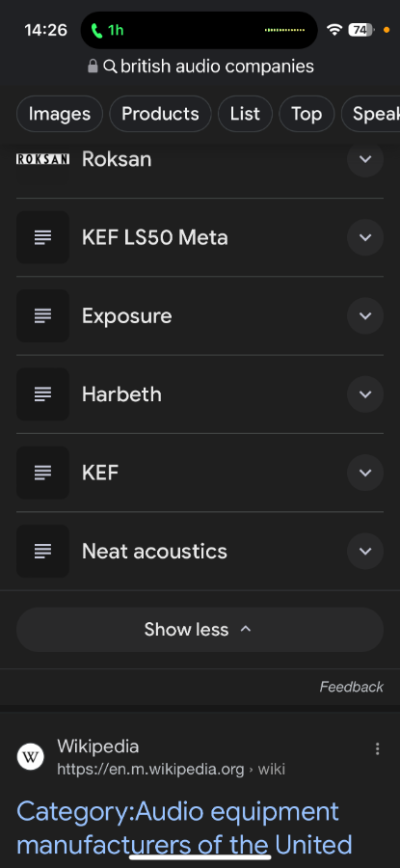Tap the document icon next to Exposure

(x=42, y=316)
